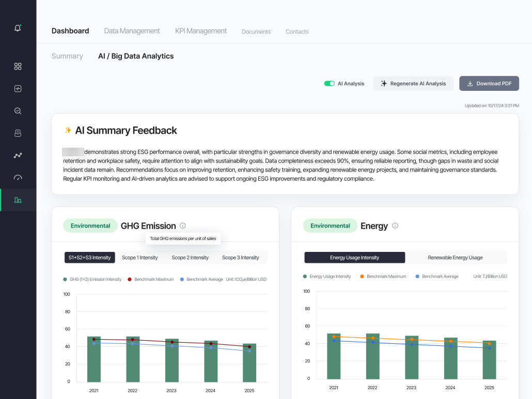Click the GHG Emission heading

[148, 226]
